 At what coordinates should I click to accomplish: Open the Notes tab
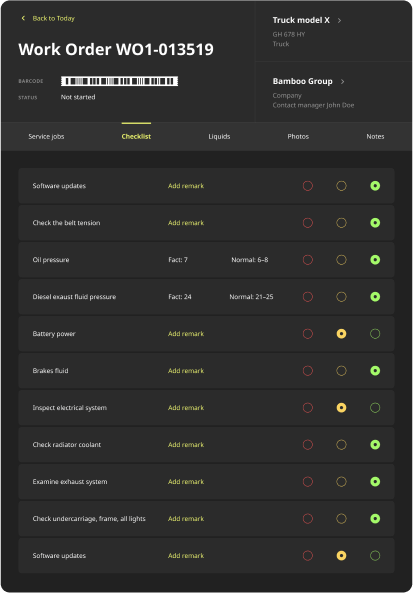tap(375, 137)
